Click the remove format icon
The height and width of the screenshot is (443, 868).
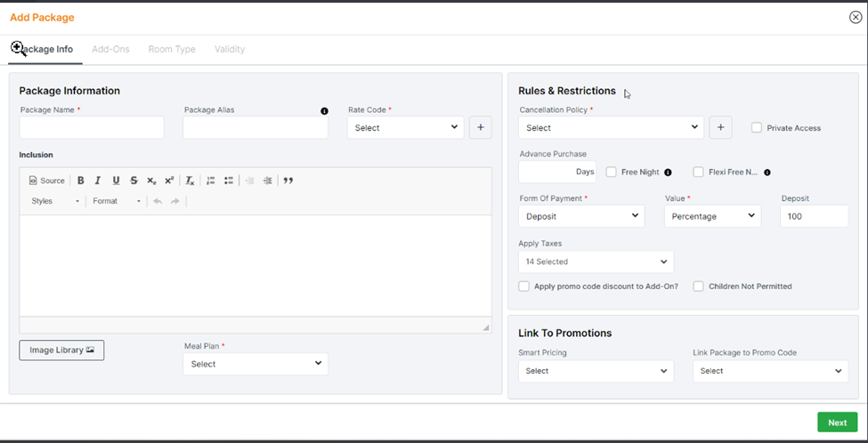click(x=190, y=181)
